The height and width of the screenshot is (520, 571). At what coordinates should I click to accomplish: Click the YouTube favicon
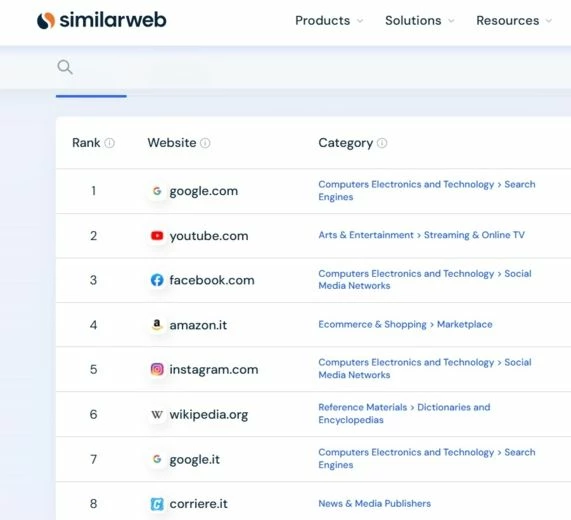tap(157, 236)
